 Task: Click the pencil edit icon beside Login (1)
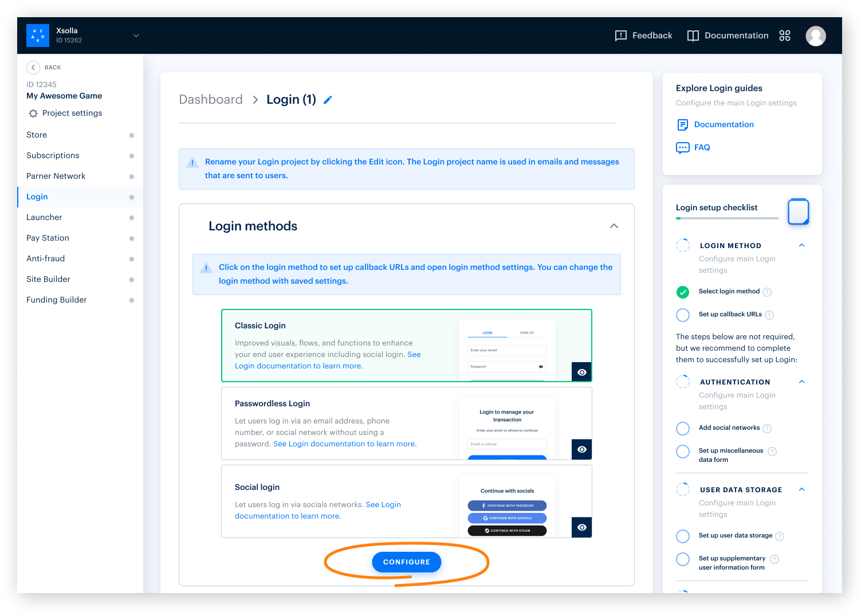point(328,100)
